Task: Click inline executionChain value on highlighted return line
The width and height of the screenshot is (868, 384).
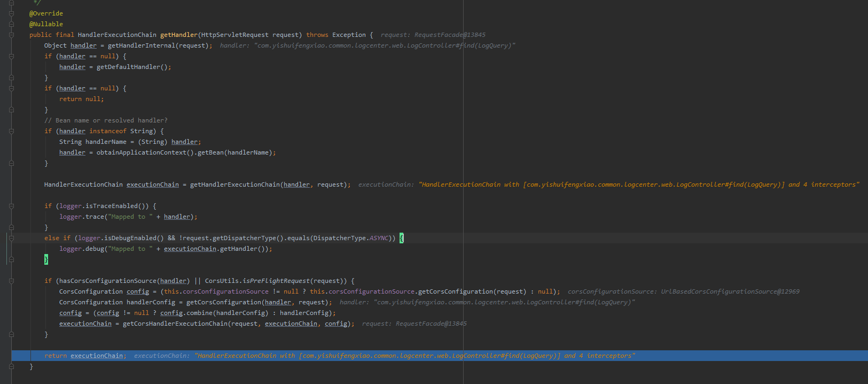Action: point(385,356)
